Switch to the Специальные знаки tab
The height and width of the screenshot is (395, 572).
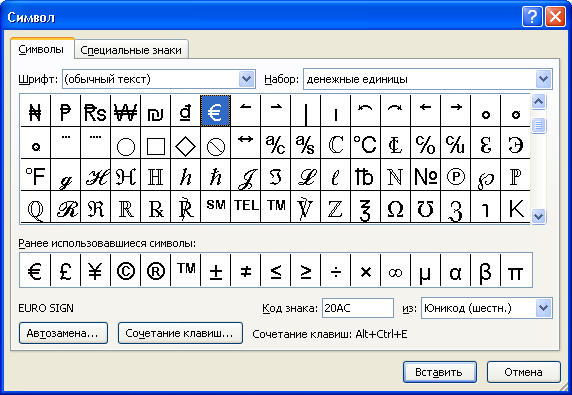coord(131,50)
